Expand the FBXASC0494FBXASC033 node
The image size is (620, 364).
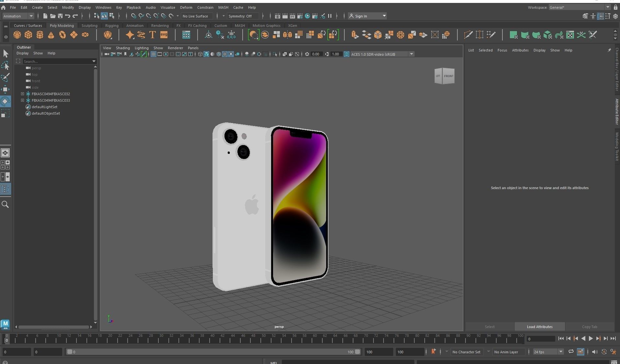coord(22,100)
